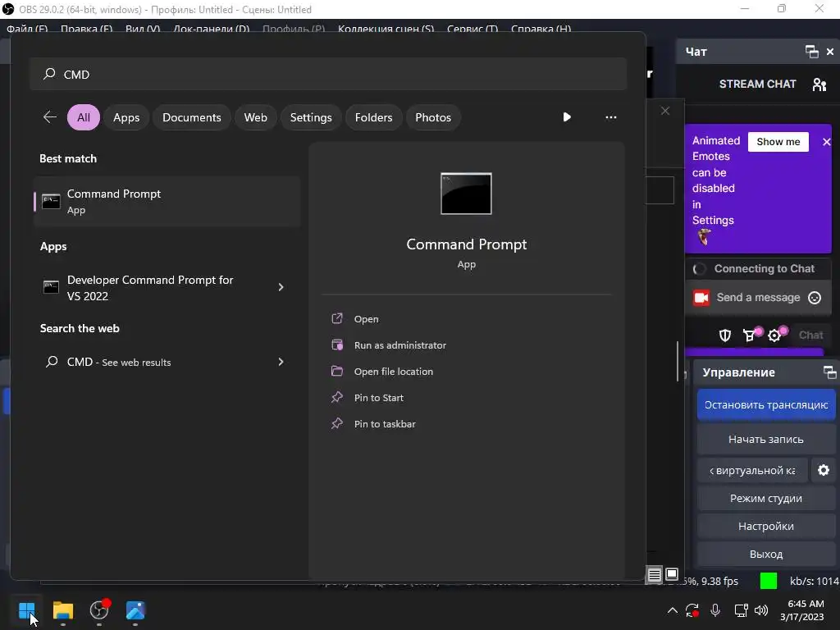Toggle Режим студии button

[x=766, y=498]
